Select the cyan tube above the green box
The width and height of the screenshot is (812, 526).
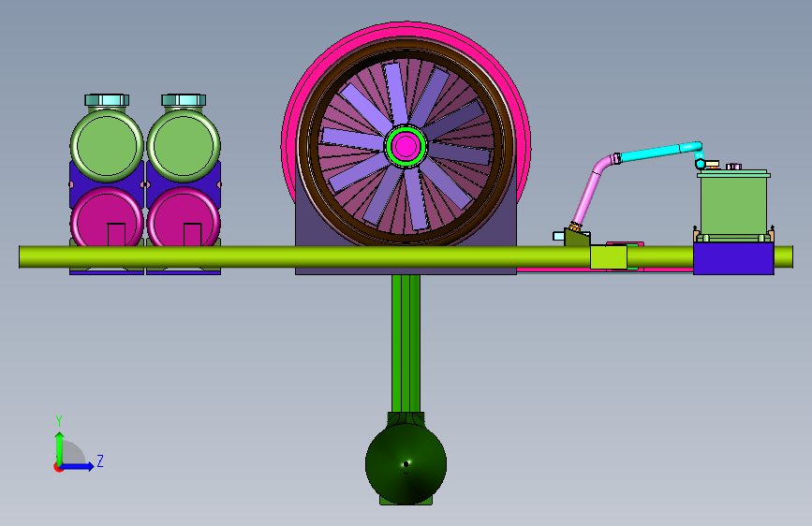(660, 153)
